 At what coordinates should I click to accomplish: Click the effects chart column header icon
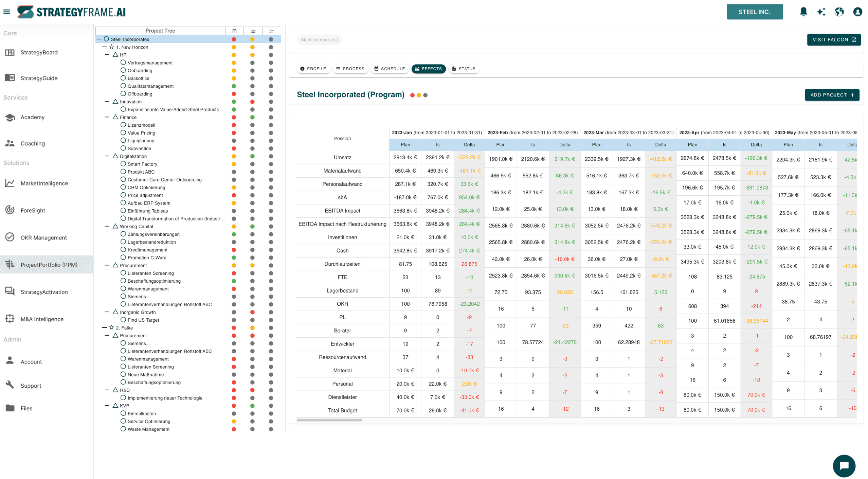click(x=253, y=31)
